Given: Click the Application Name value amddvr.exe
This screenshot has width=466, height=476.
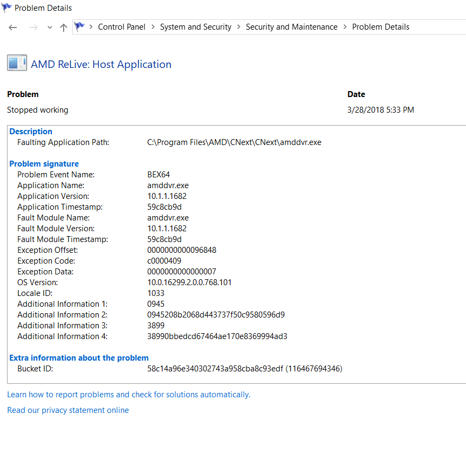Looking at the screenshot, I should 168,185.
